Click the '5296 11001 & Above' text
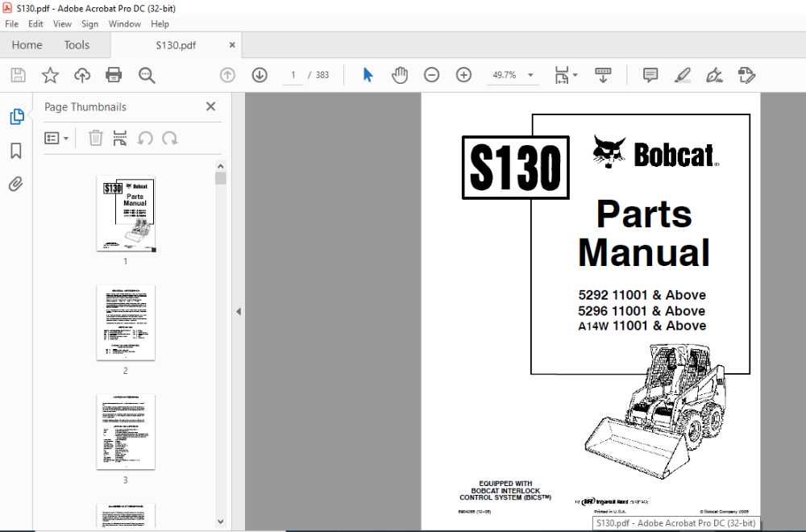This screenshot has height=532, width=806. coord(642,311)
